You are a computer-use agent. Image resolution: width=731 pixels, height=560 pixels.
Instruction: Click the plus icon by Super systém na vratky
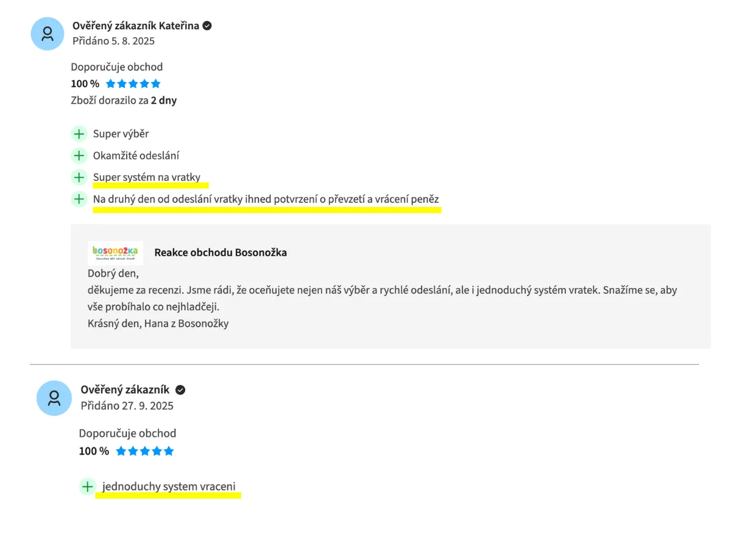click(79, 177)
